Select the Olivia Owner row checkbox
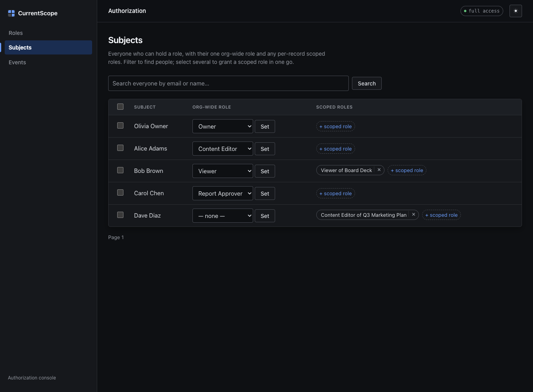 click(120, 125)
